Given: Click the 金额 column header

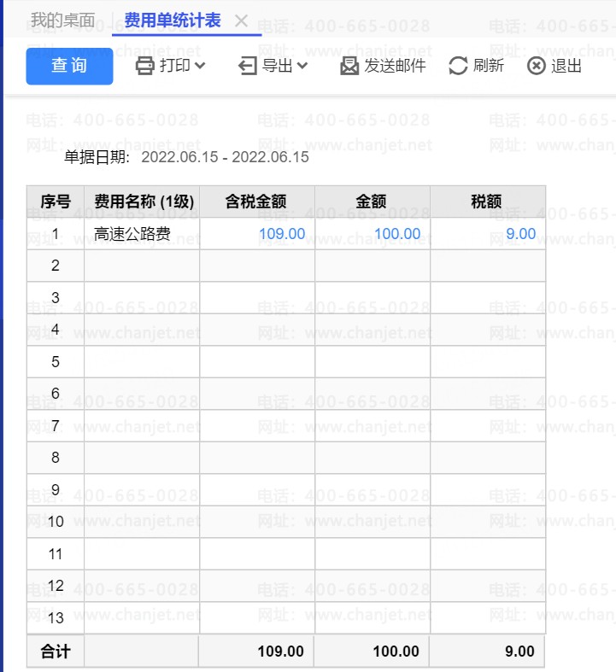Looking at the screenshot, I should [372, 202].
